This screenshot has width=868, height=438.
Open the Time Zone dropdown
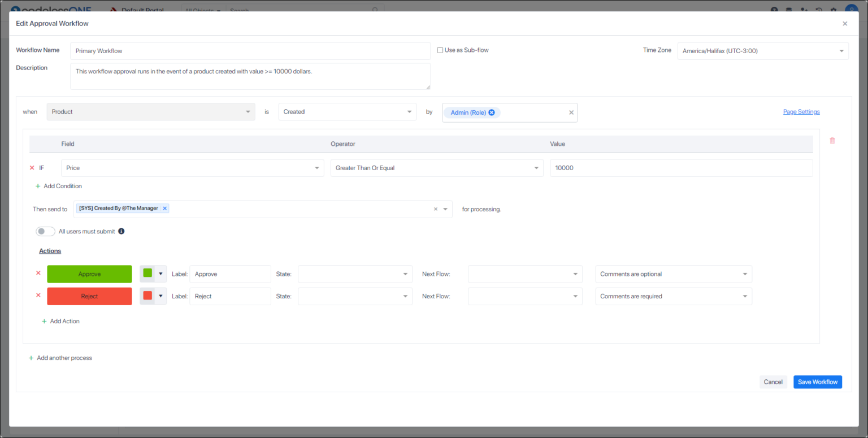(763, 51)
